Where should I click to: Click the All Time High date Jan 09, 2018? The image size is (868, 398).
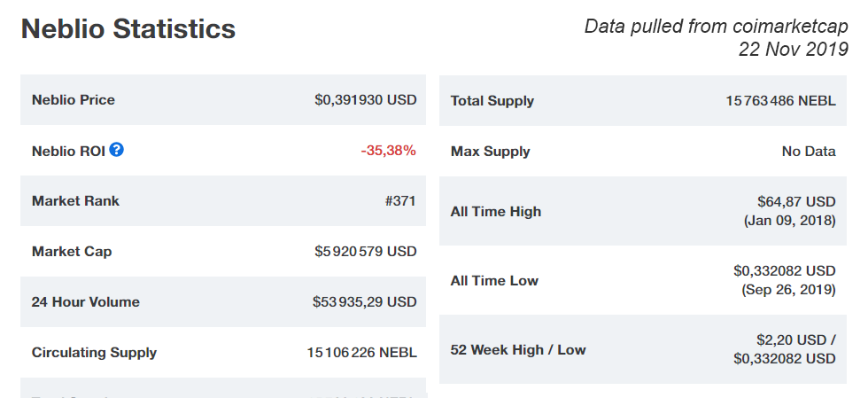(x=789, y=221)
